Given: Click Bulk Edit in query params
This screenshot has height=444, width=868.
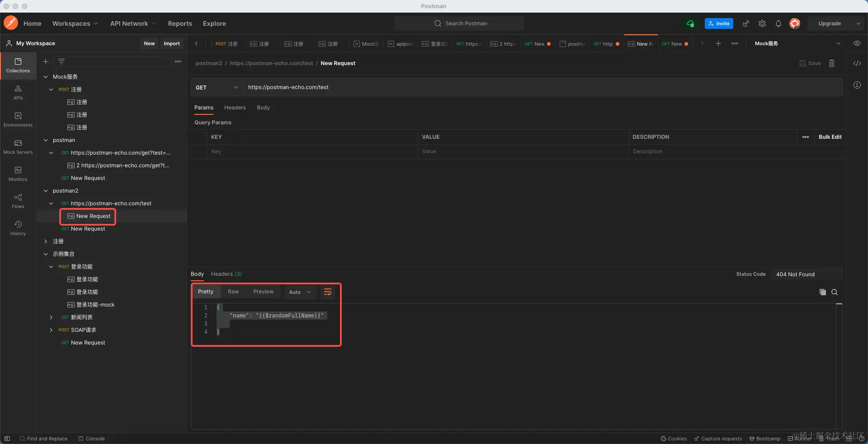Looking at the screenshot, I should [x=830, y=137].
